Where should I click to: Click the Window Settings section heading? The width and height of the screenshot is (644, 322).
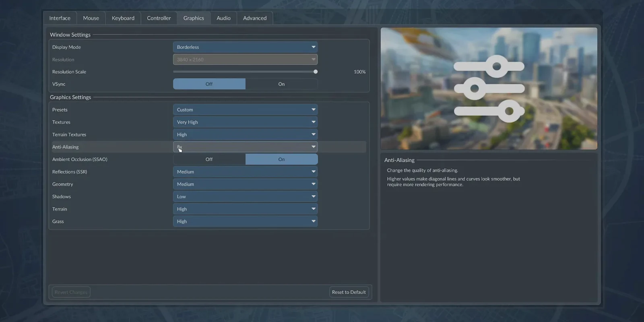[x=70, y=35]
